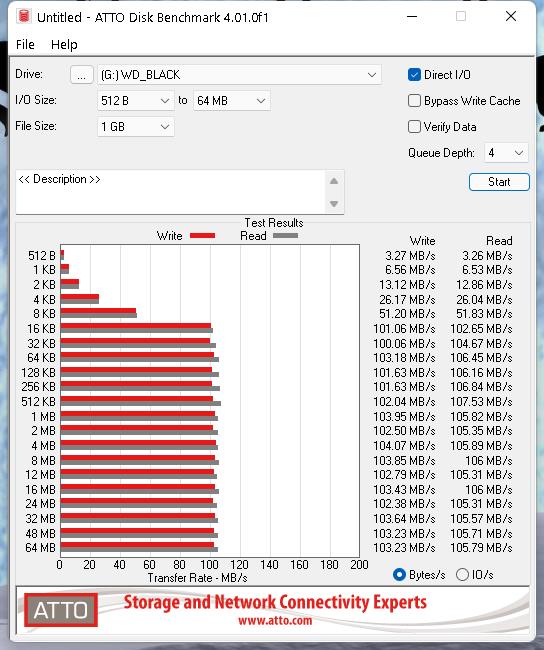
Task: Minimize the ATTO Disk Benchmark window
Action: 412,17
